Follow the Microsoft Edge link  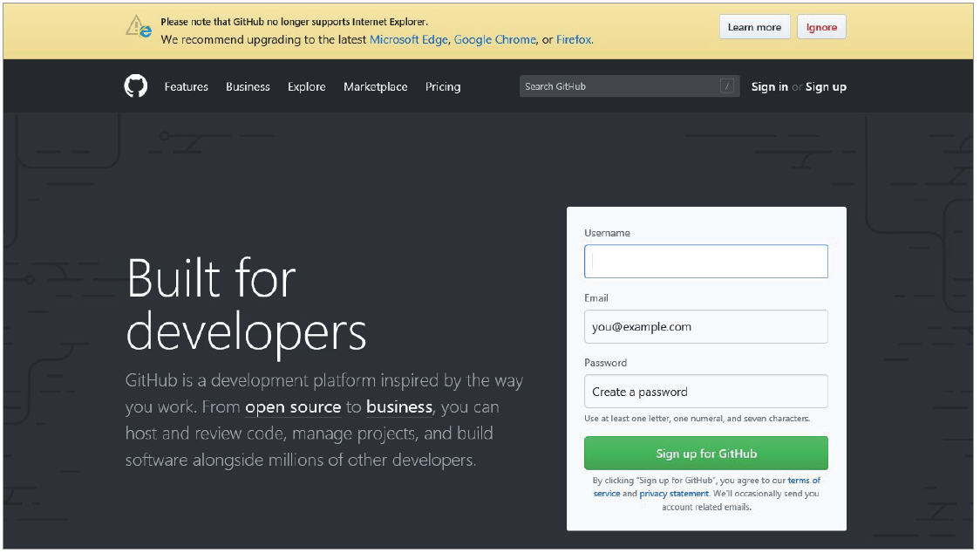click(409, 39)
